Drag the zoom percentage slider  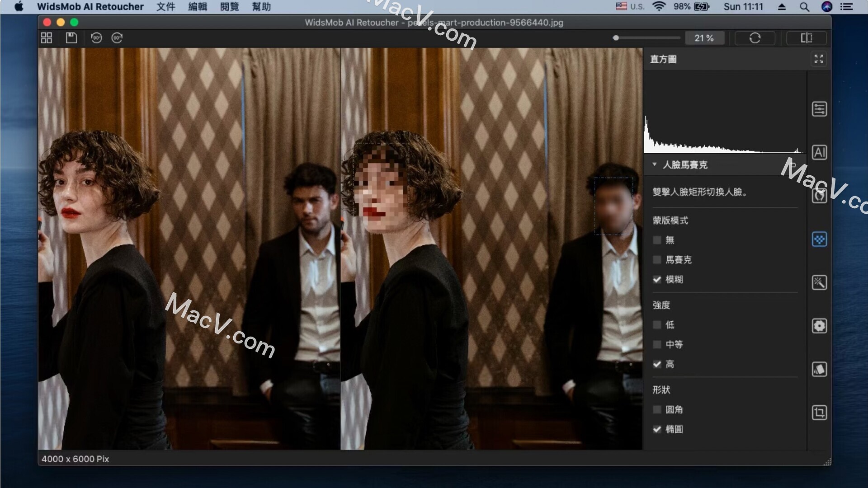coord(616,38)
